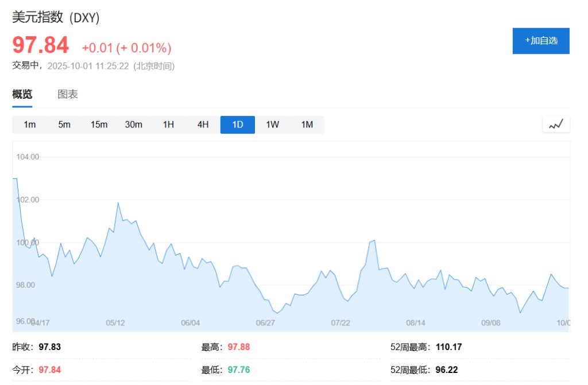Viewport: 588px width, 385px height.
Task: Click the current price 97.84
Action: point(41,45)
